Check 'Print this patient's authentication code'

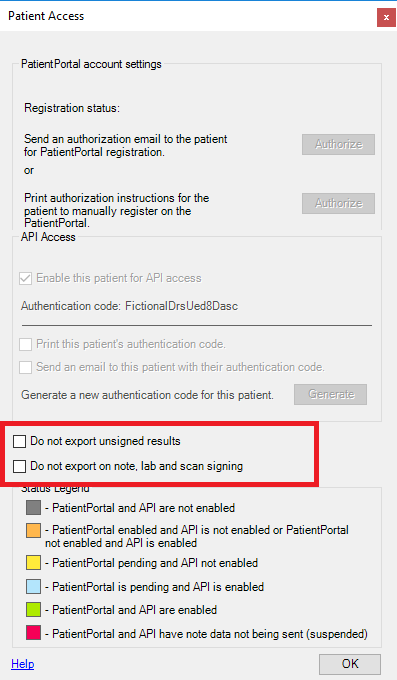tap(26, 344)
